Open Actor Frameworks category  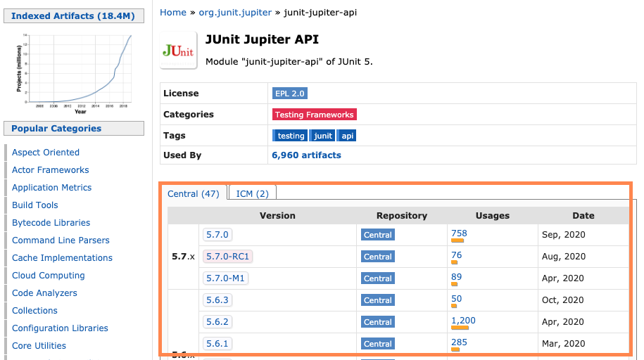[51, 170]
